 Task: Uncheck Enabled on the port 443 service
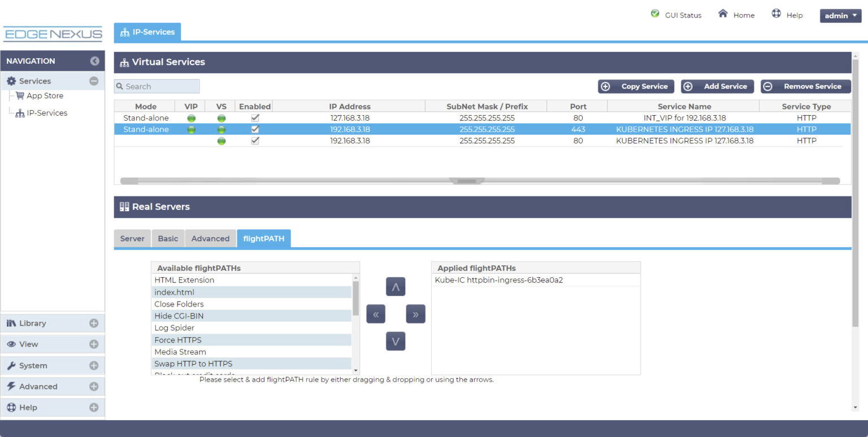point(255,129)
